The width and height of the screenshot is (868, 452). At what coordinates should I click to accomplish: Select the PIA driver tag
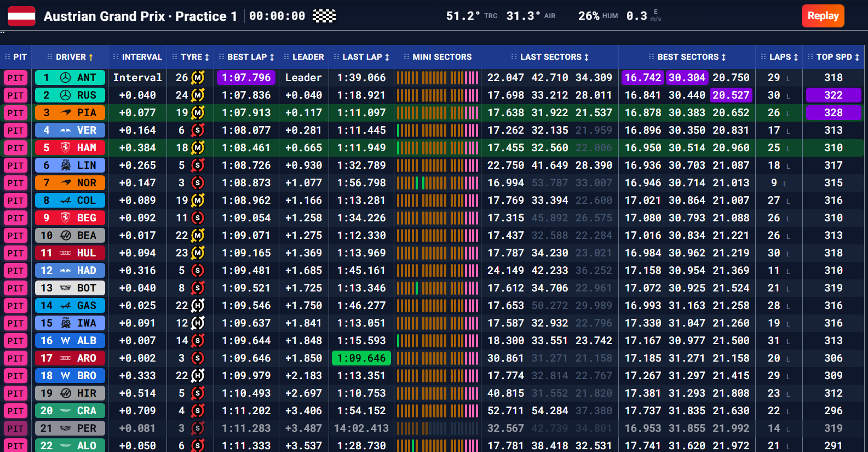(x=70, y=113)
